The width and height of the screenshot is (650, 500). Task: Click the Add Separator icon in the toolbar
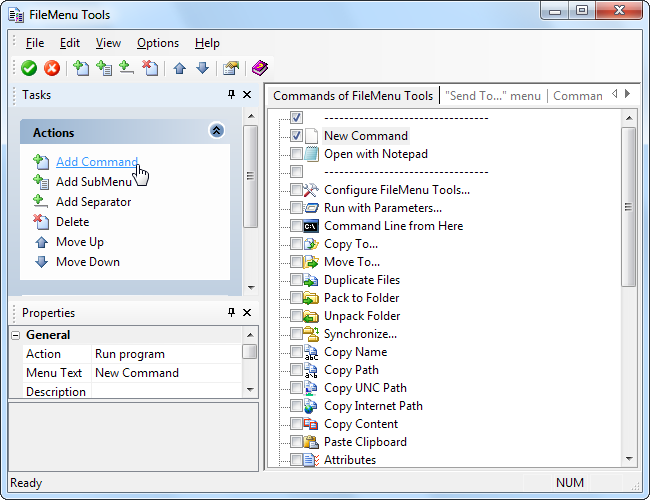click(126, 68)
